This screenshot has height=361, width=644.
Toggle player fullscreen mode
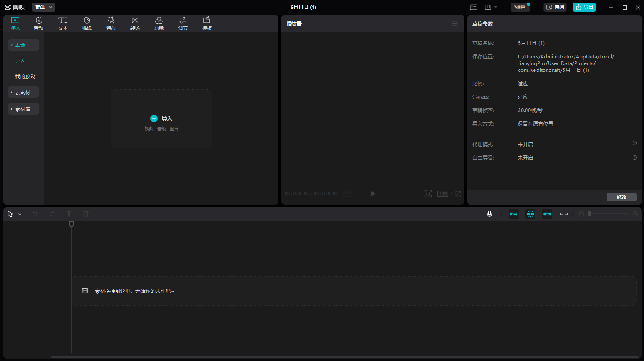[x=458, y=194]
